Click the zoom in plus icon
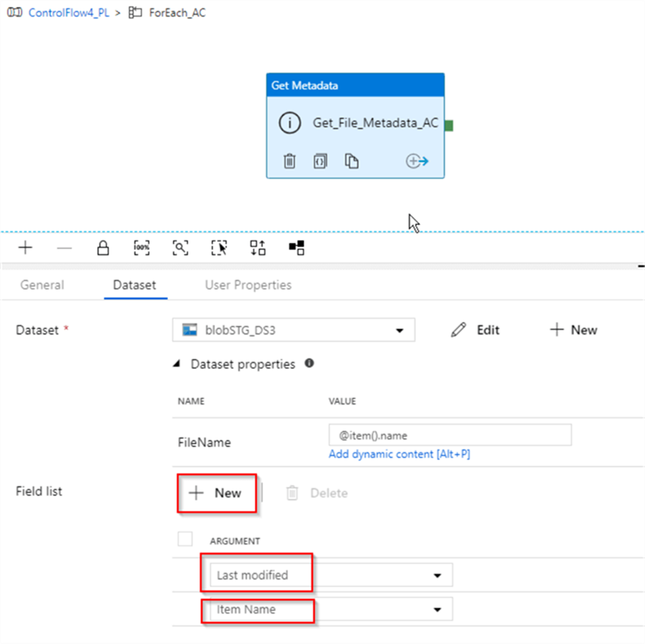This screenshot has width=645, height=644. click(25, 248)
